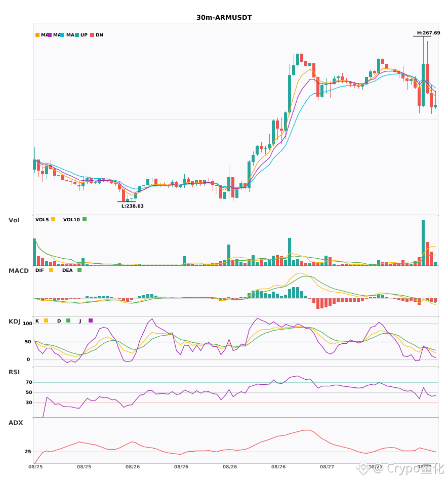448x481 pixels.
Task: Toggle the VOL5 yellow legend swatch
Action: pyautogui.click(x=53, y=219)
